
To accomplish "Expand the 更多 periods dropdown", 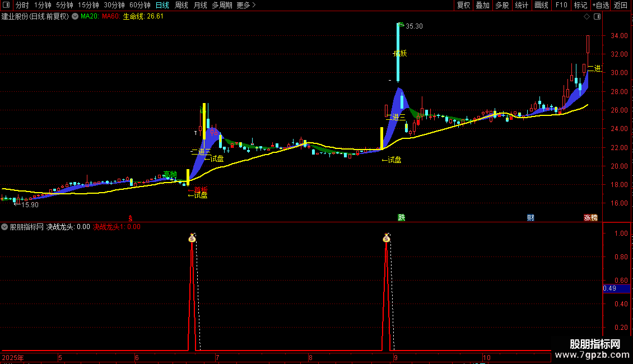I will pos(246,5).
